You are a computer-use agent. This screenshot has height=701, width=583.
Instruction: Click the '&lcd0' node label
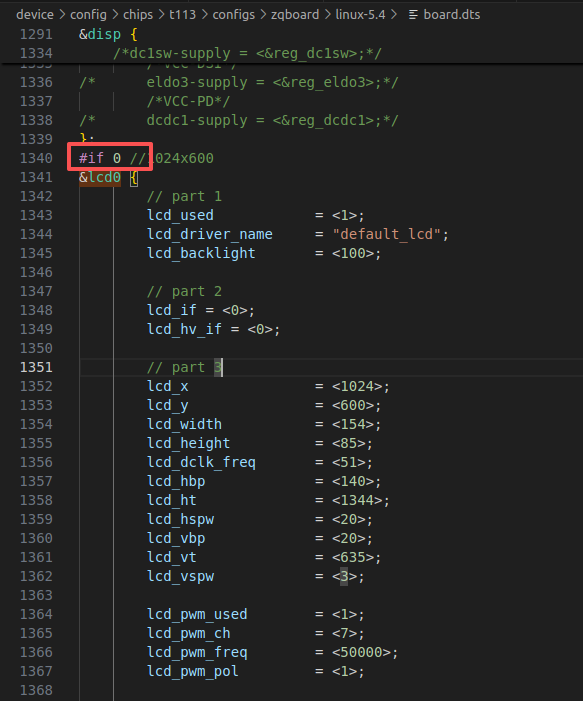coord(100,177)
